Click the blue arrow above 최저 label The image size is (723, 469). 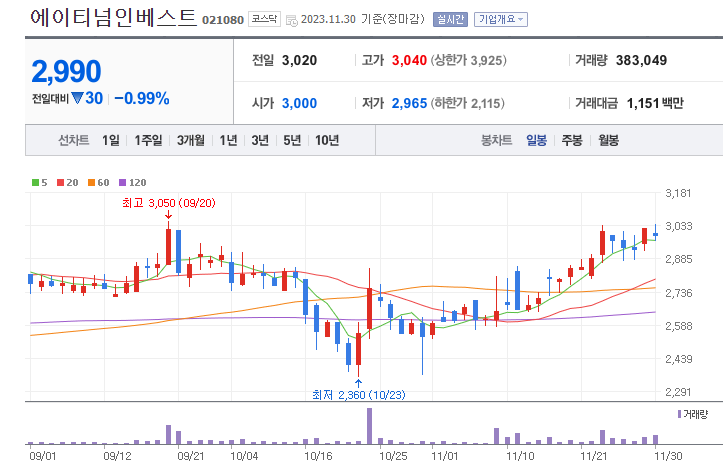[x=358, y=383]
